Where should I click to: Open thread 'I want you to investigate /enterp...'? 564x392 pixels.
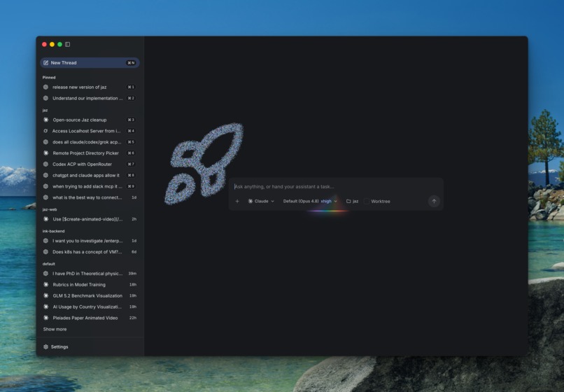click(90, 241)
